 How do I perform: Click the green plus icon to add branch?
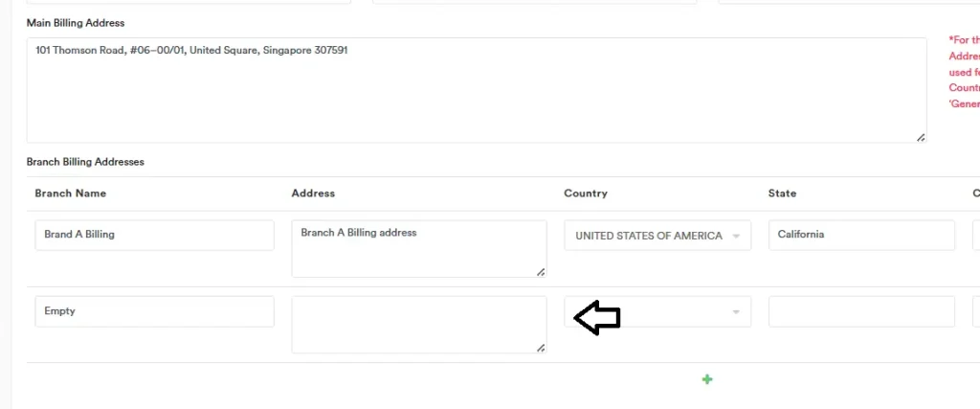[707, 379]
